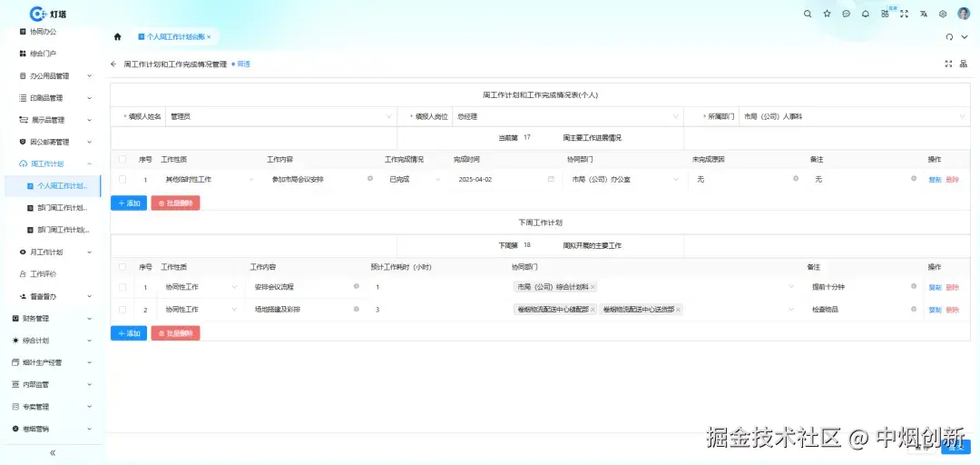Click the refresh icon in tab bar

(949, 37)
